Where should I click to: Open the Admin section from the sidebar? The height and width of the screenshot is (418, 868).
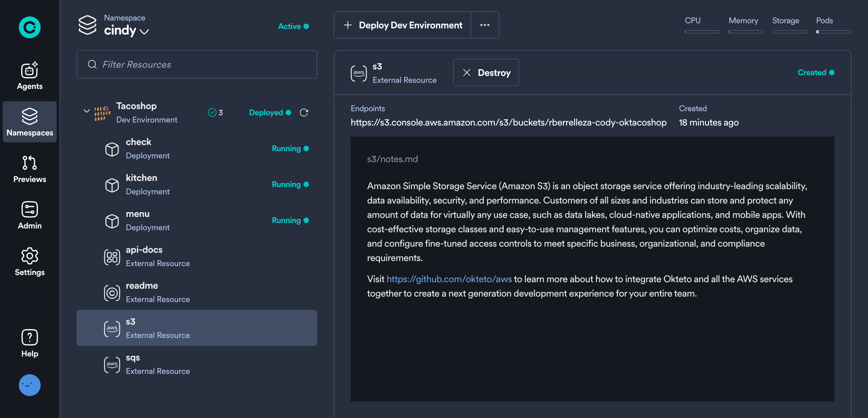click(29, 215)
